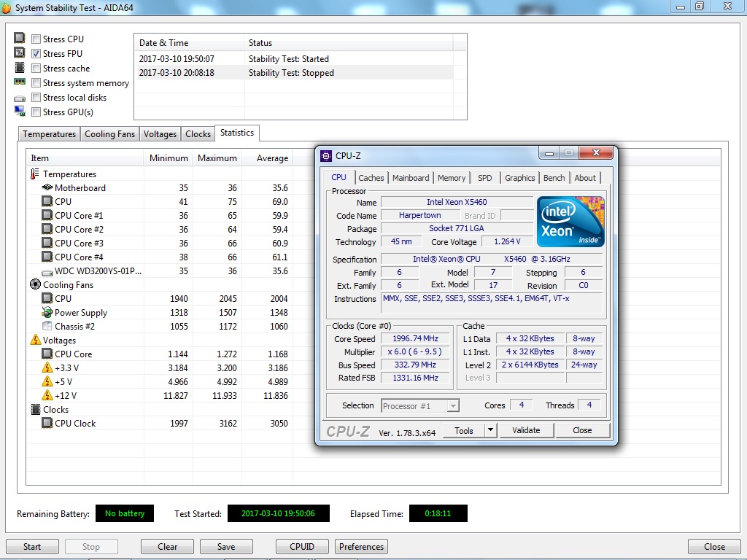This screenshot has width=747, height=560.
Task: Click the Power Supply fan icon
Action: click(47, 312)
